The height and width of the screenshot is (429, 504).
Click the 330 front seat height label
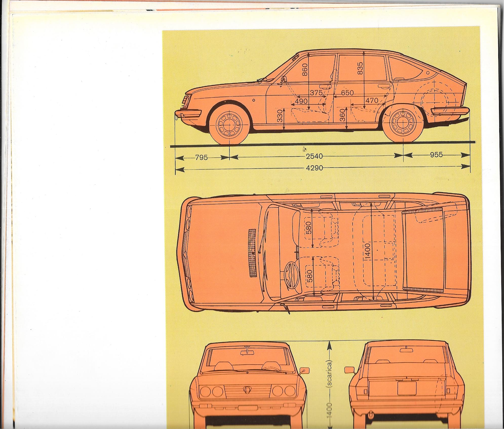pos(279,116)
